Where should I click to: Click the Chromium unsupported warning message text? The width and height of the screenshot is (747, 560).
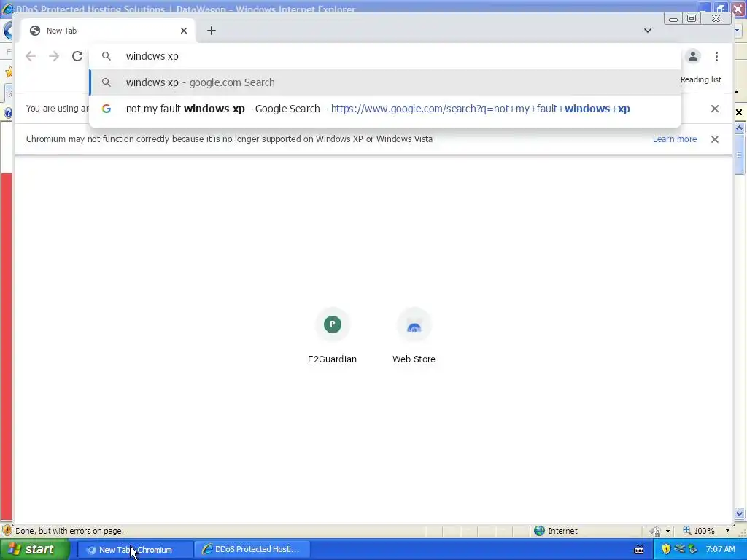[x=229, y=139]
